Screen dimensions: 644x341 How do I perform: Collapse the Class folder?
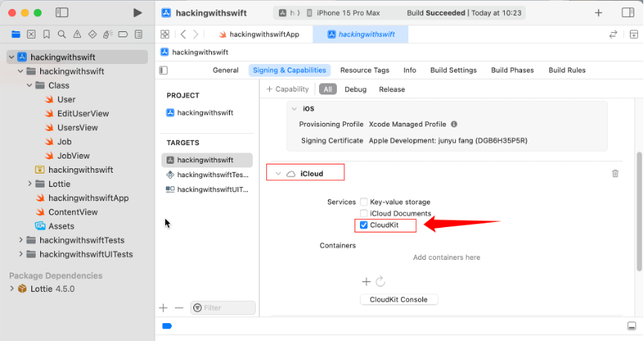(30, 85)
